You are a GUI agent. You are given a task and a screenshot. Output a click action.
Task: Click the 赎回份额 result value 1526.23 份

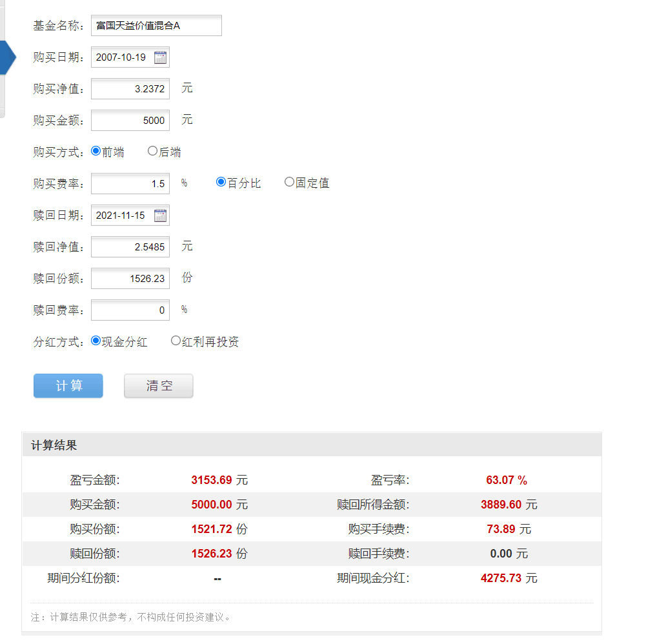pos(219,554)
